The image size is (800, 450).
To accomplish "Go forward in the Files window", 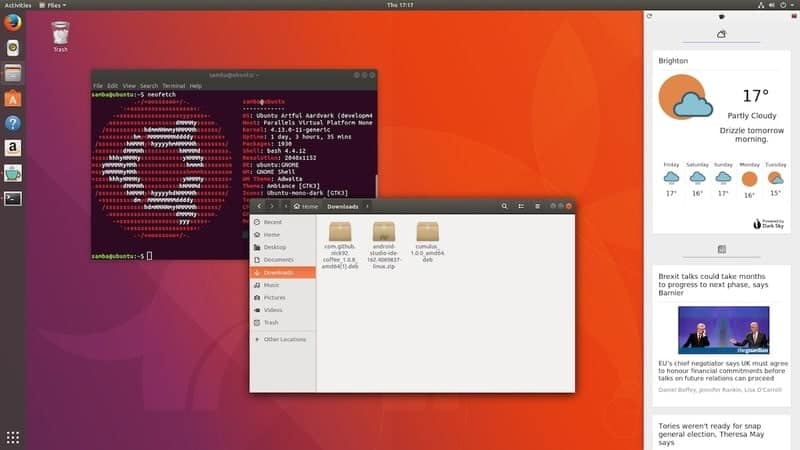I will point(271,206).
